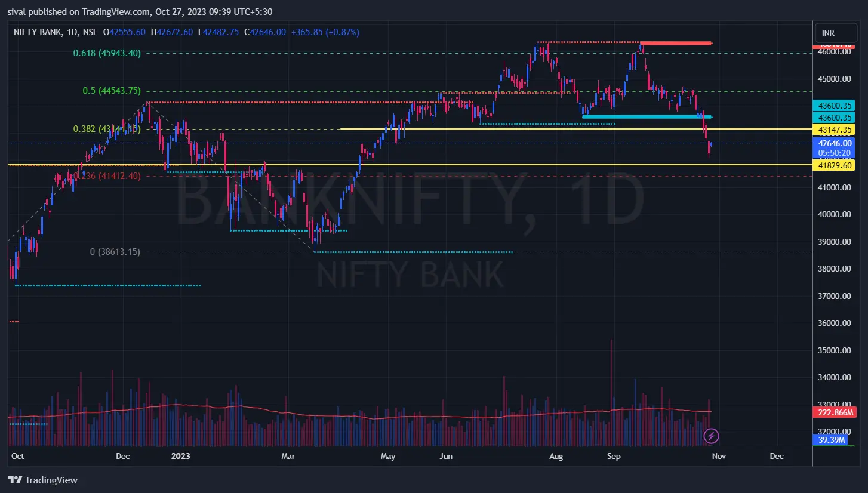The height and width of the screenshot is (493, 868).
Task: Click the Sep label on time axis
Action: click(614, 456)
